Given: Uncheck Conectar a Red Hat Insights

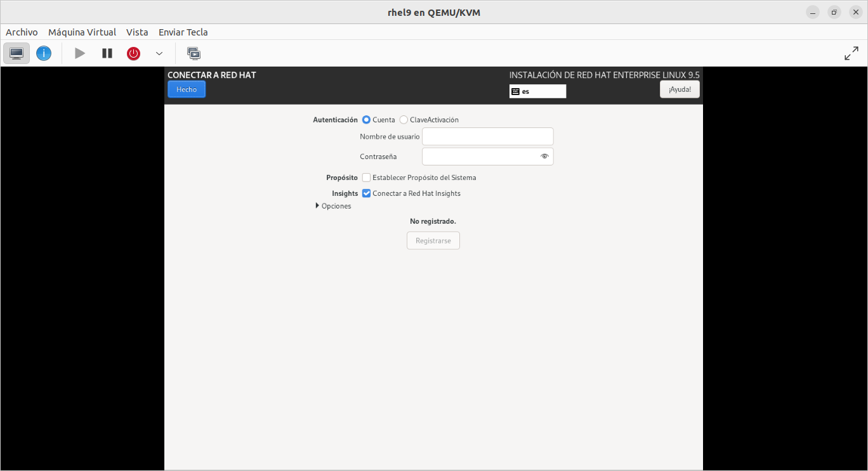Looking at the screenshot, I should [x=366, y=193].
